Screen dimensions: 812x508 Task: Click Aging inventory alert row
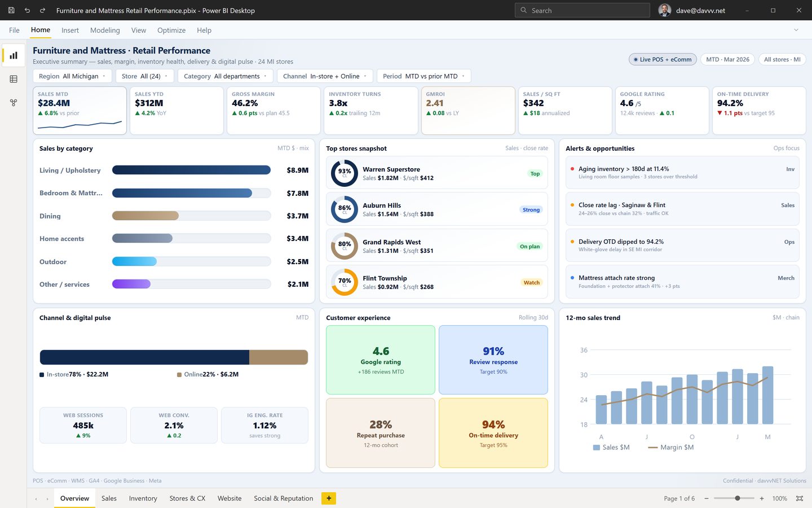pyautogui.click(x=682, y=173)
